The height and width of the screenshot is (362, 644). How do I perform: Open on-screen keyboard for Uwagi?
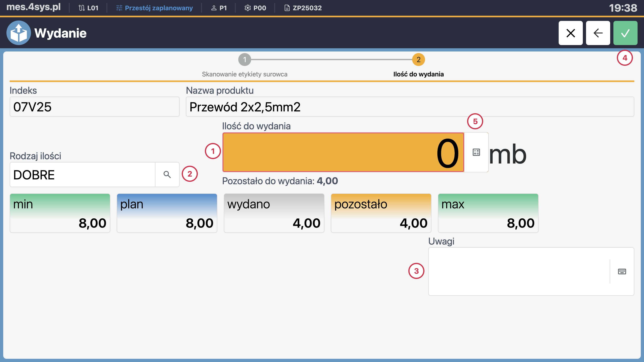coord(622,271)
